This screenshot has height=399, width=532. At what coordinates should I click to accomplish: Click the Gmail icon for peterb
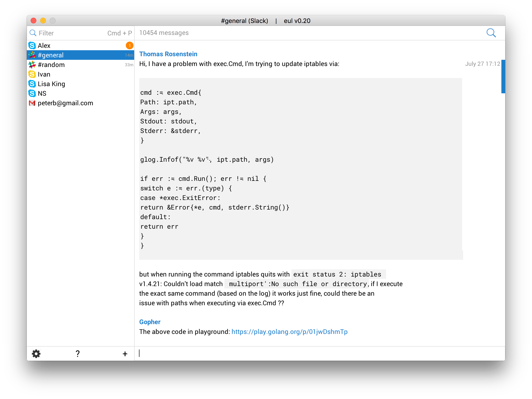coord(32,103)
